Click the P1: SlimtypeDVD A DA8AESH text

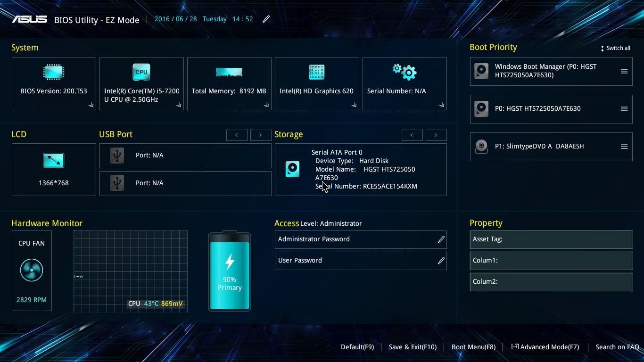pyautogui.click(x=539, y=146)
